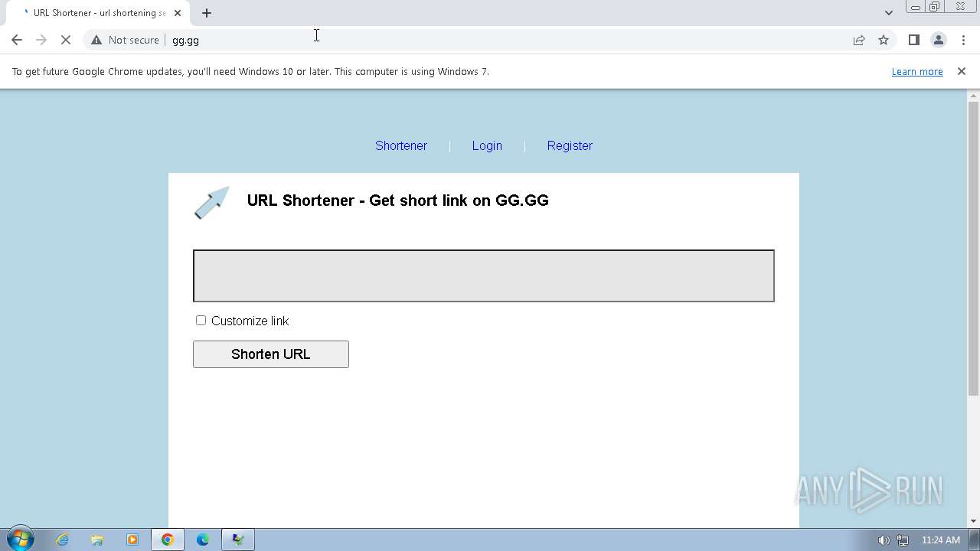The image size is (980, 551).
Task: Click the 'Customize link' label text
Action: tap(250, 321)
